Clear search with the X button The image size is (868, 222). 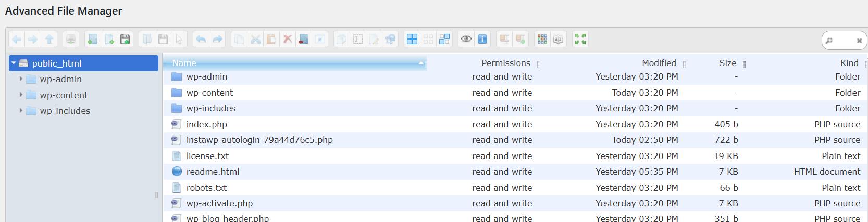(859, 41)
